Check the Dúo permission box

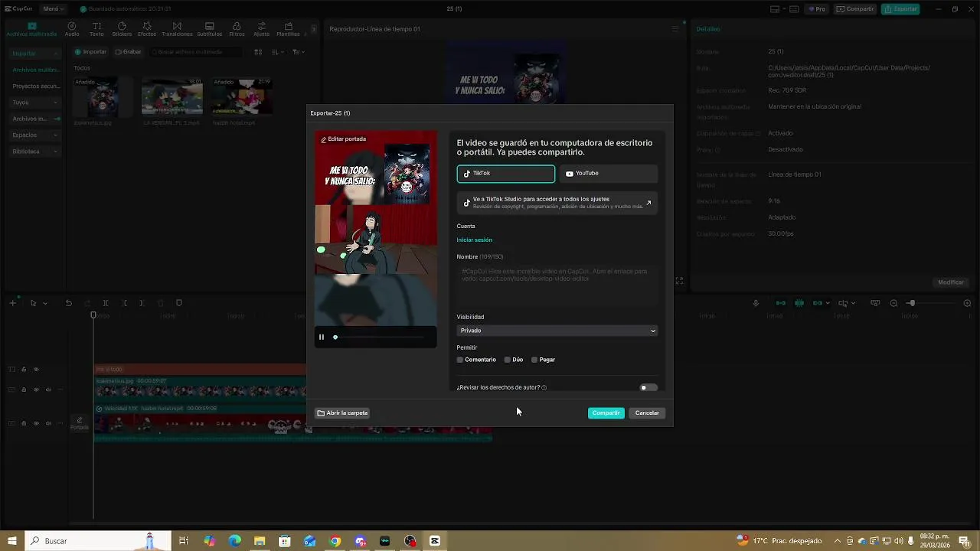coord(507,360)
